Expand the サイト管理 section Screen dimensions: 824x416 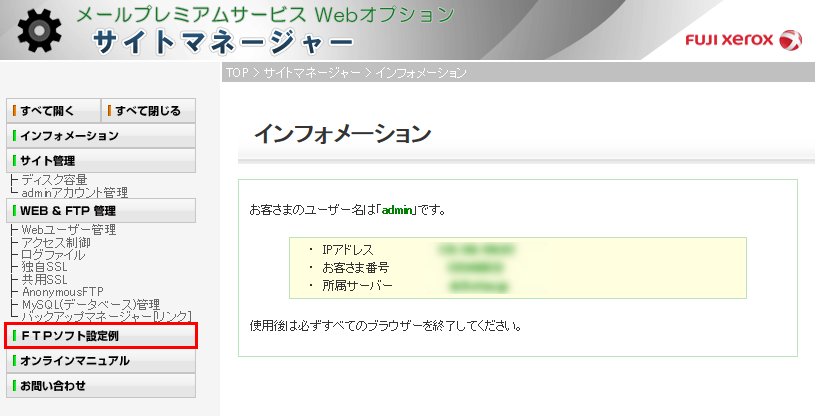click(100, 160)
